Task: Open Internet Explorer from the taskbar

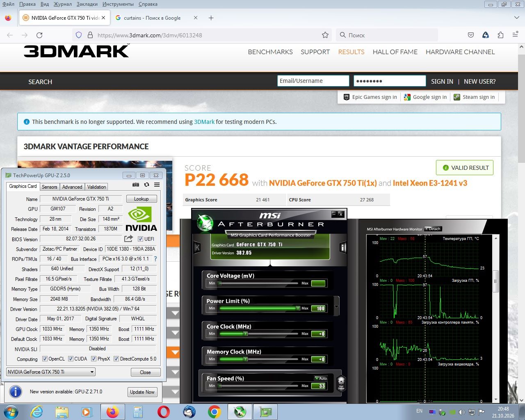Action: (x=37, y=411)
